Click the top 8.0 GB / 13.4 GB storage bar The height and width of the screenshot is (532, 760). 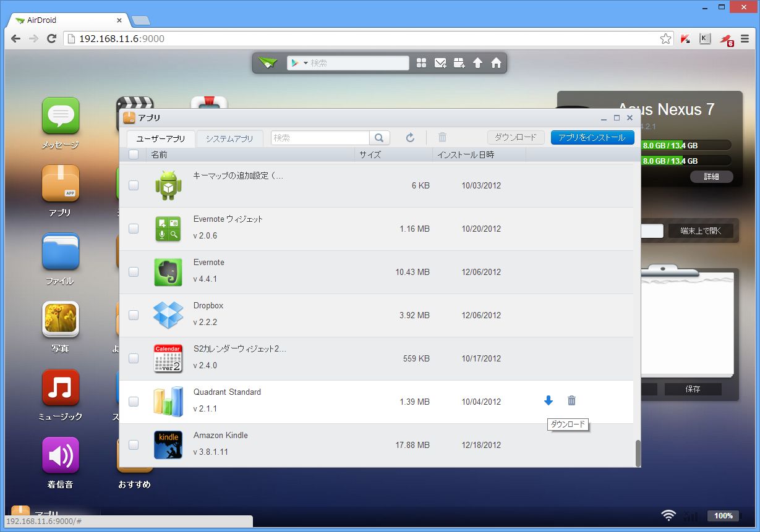click(x=686, y=146)
